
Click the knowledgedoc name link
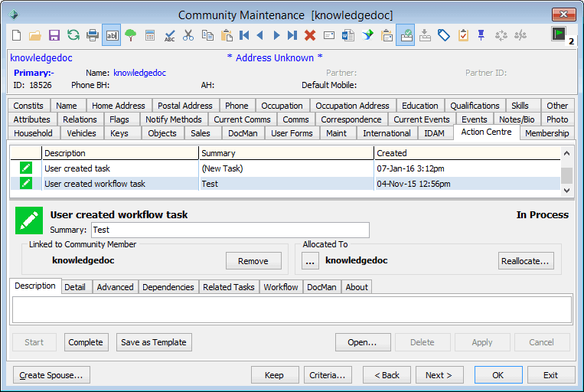click(x=139, y=73)
